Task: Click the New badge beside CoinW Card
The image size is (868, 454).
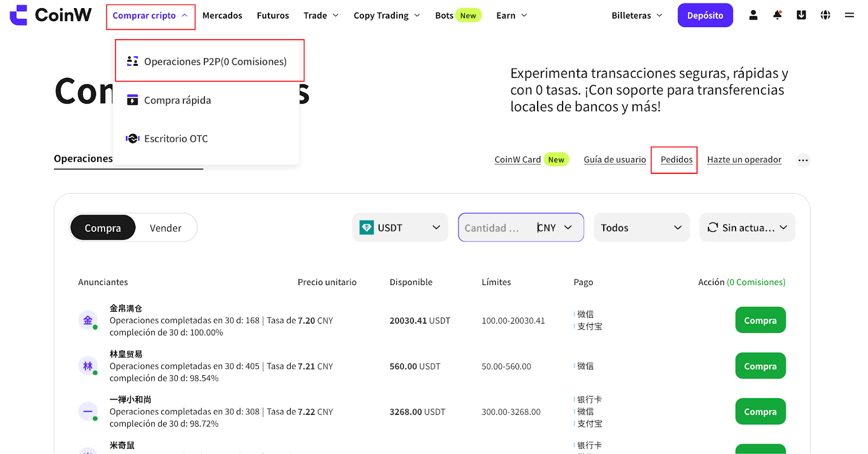Action: tap(556, 160)
